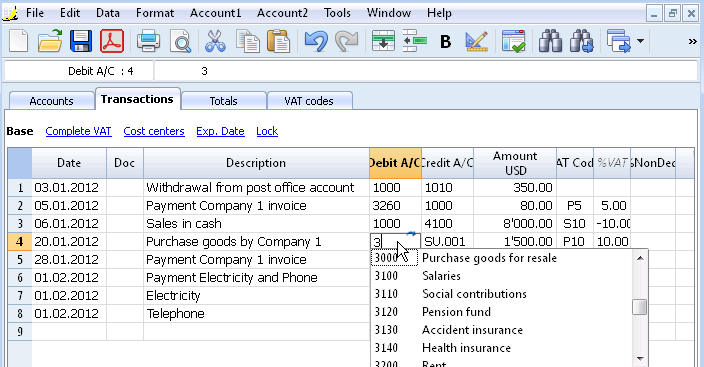The height and width of the screenshot is (367, 704).
Task: Create a new file with toolbar icon
Action: tap(18, 41)
